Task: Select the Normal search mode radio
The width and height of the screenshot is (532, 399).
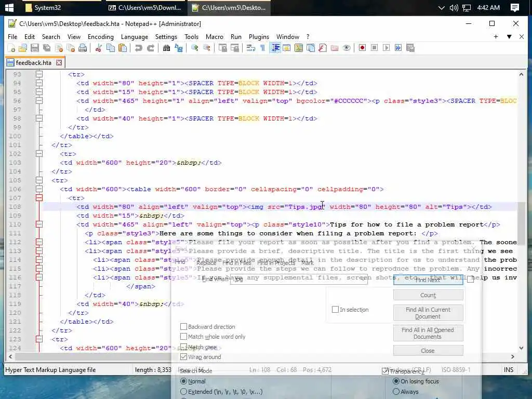Action: click(183, 381)
